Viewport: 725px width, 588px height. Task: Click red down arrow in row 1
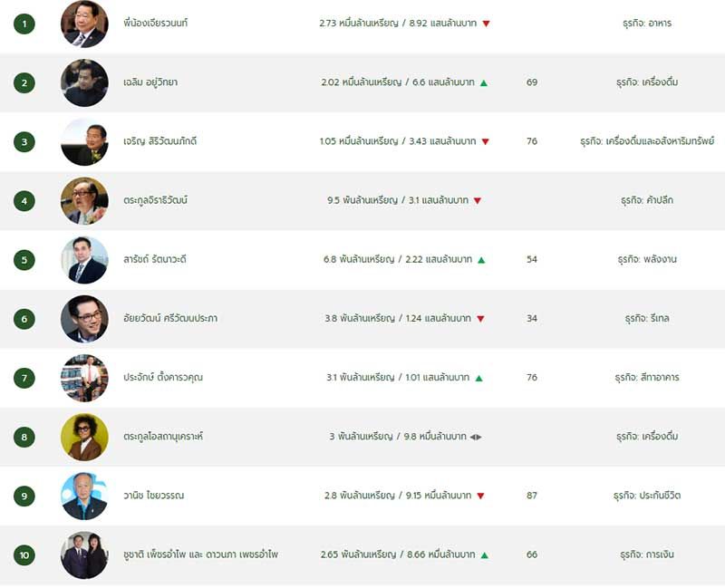click(x=486, y=24)
